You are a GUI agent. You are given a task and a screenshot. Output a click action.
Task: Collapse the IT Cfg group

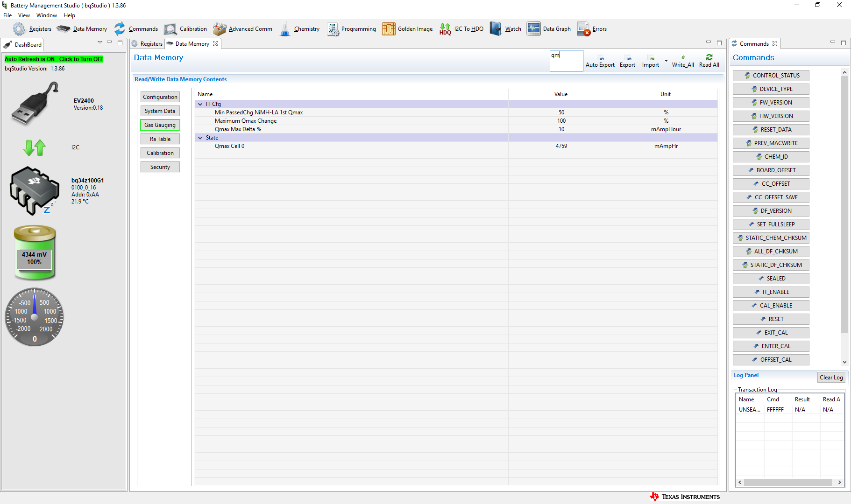(x=200, y=104)
